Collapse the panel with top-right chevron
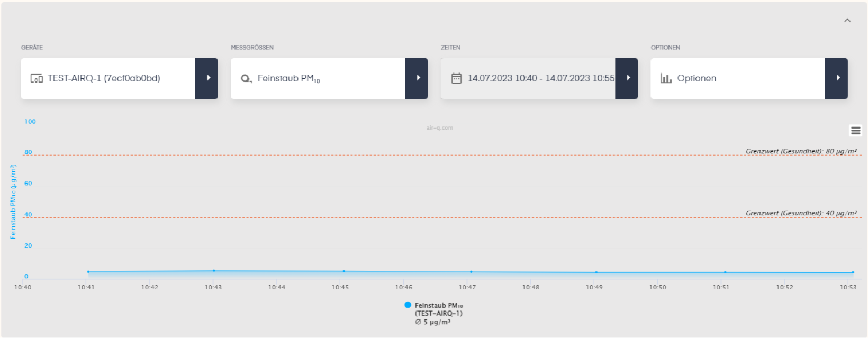This screenshot has width=868, height=338. (x=847, y=21)
